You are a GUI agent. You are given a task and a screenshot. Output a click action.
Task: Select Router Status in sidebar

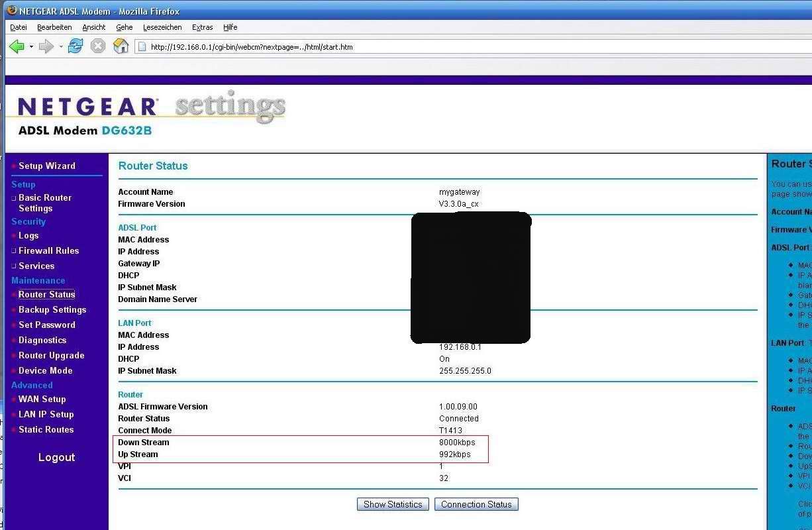point(46,294)
